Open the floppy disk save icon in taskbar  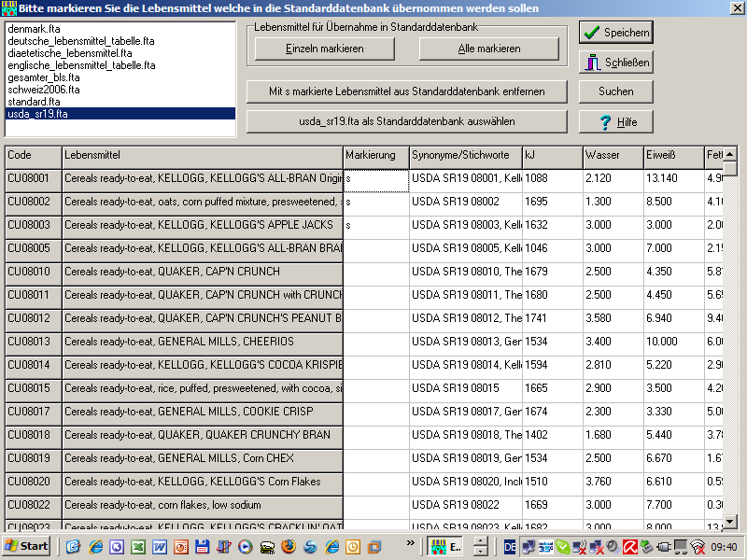pos(202,546)
